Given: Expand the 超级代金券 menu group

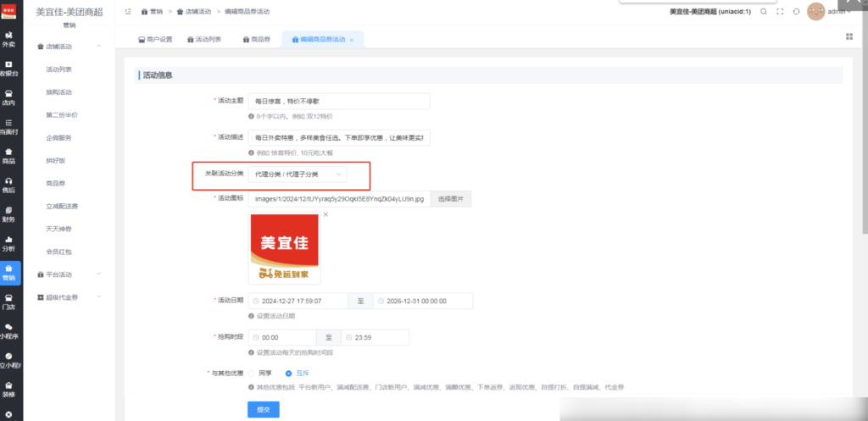Looking at the screenshot, I should [99, 297].
